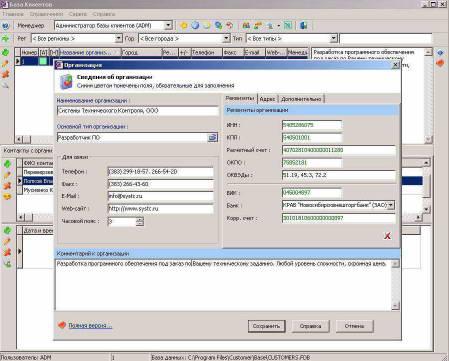Click the browse icon beside Разработчик ПО field
Image resolution: width=449 pixels, height=361 pixels.
[212, 137]
